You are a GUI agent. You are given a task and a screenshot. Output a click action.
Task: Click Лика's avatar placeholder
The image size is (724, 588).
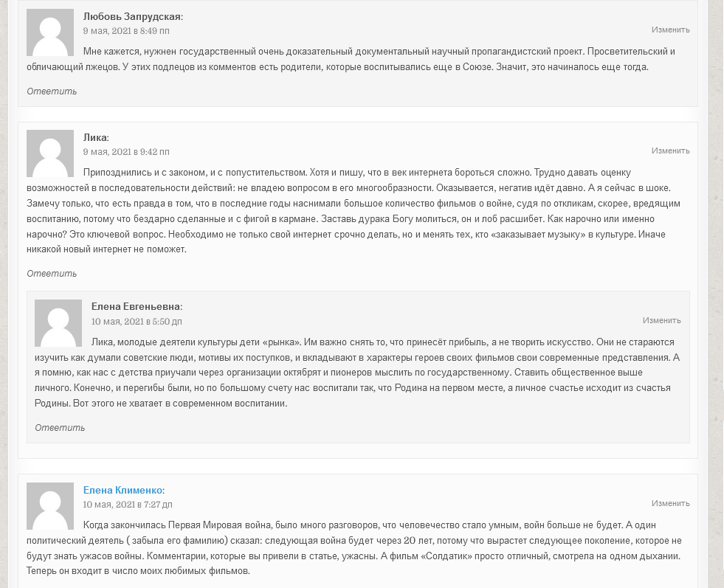click(x=50, y=153)
